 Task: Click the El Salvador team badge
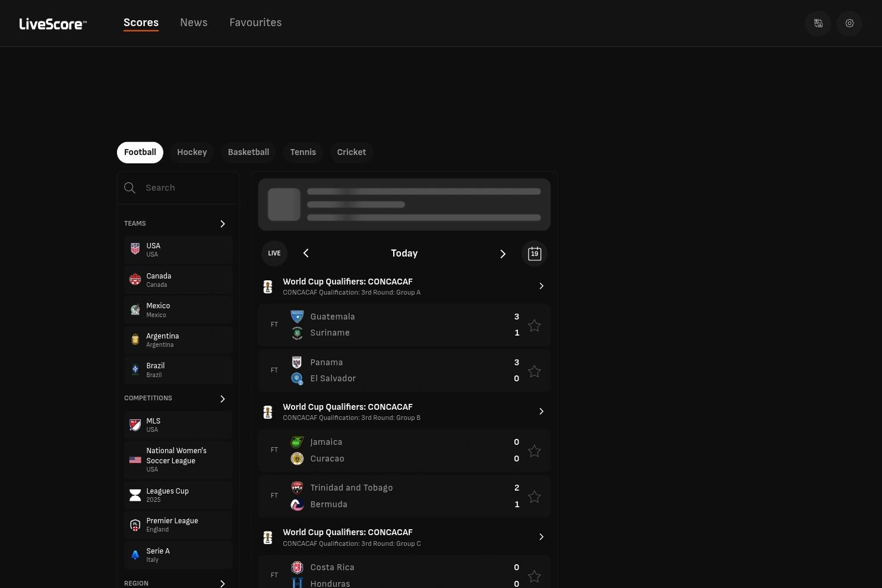click(x=297, y=379)
